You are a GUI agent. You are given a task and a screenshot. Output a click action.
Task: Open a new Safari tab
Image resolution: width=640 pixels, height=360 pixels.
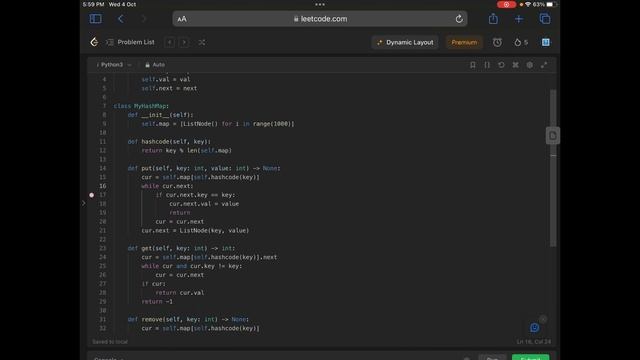pyautogui.click(x=519, y=19)
